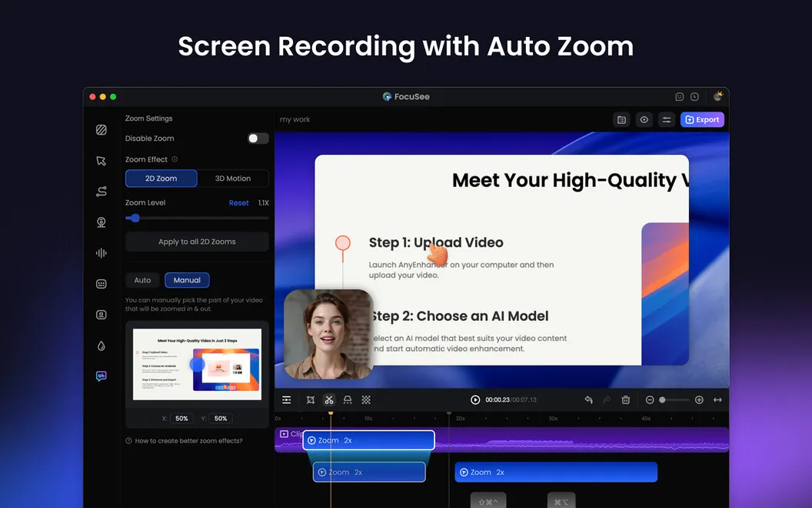
Task: Open the text overlay sidebar icon
Action: point(101,315)
